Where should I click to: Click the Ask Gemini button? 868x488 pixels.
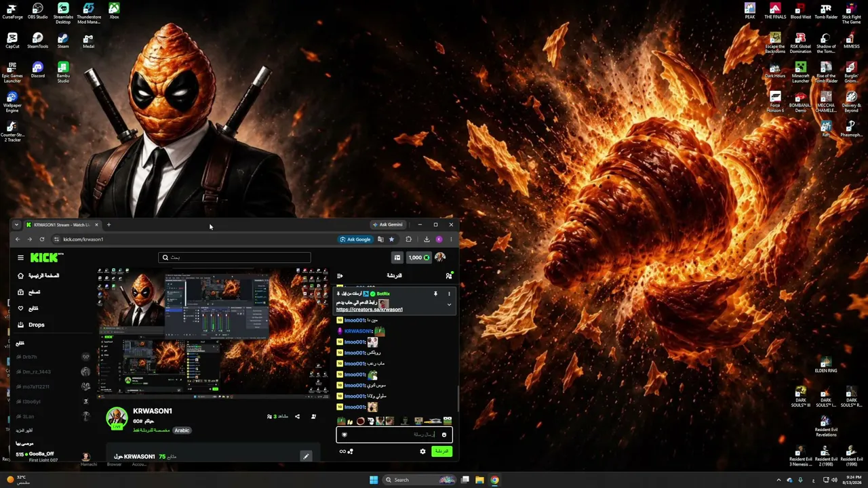click(x=387, y=224)
